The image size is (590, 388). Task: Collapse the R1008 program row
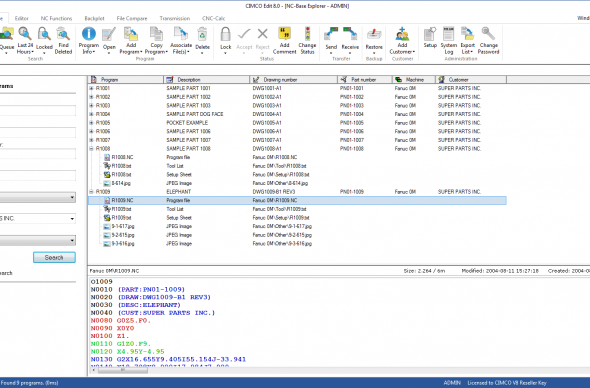point(91,149)
